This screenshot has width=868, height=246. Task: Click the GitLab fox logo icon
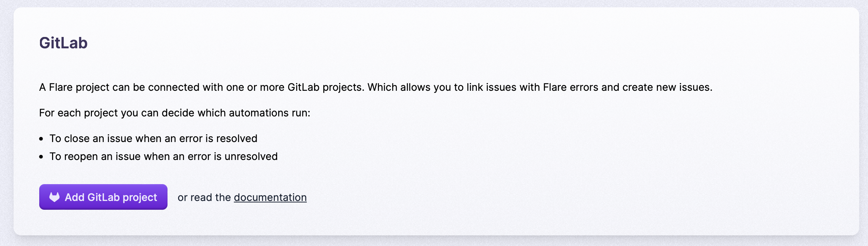point(54,197)
